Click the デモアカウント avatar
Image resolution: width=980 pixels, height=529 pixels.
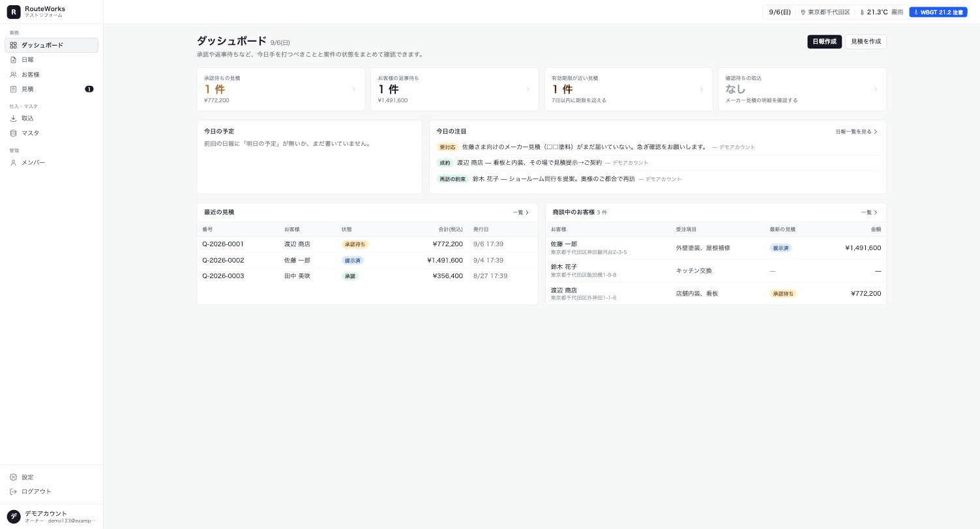tap(14, 517)
